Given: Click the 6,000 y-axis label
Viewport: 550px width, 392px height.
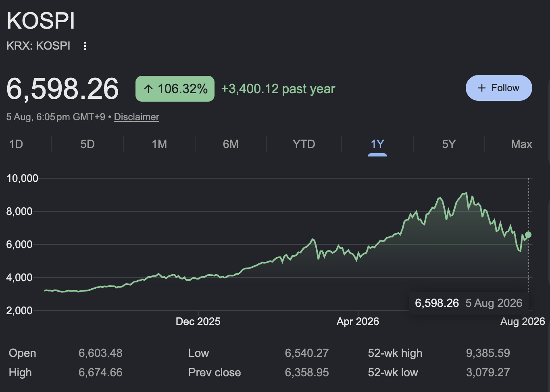Looking at the screenshot, I should click(x=19, y=244).
